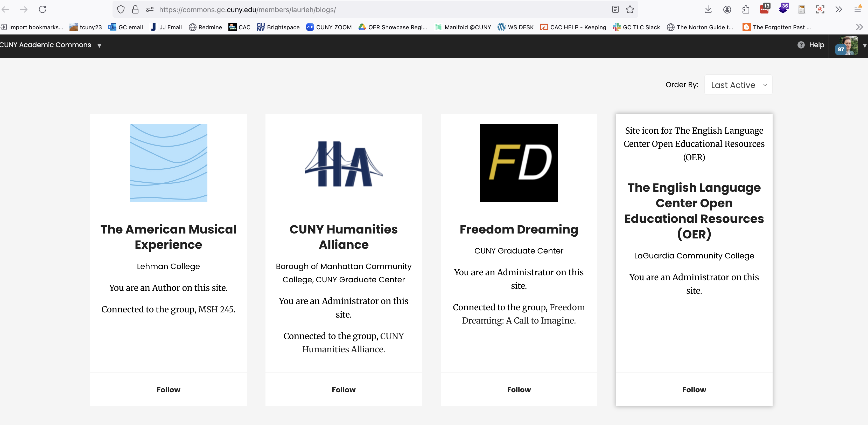The image size is (868, 425).
Task: Show more bookmarks overflow chevron
Action: coord(859,27)
